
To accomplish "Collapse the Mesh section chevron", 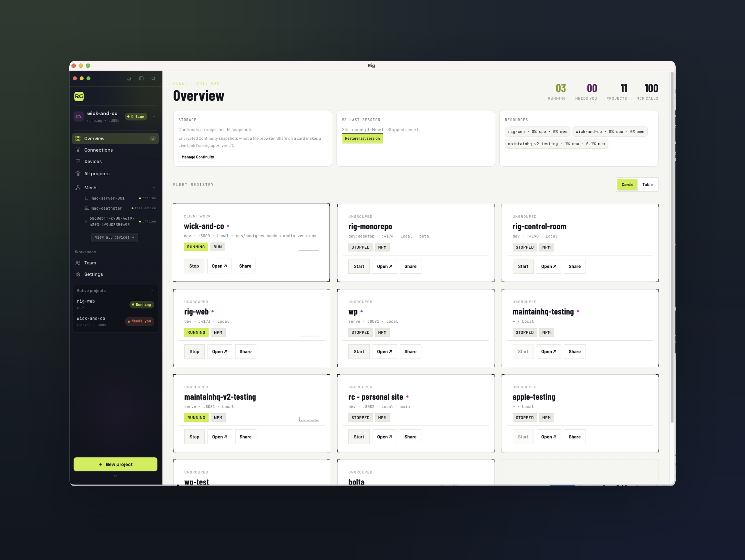I will (154, 188).
